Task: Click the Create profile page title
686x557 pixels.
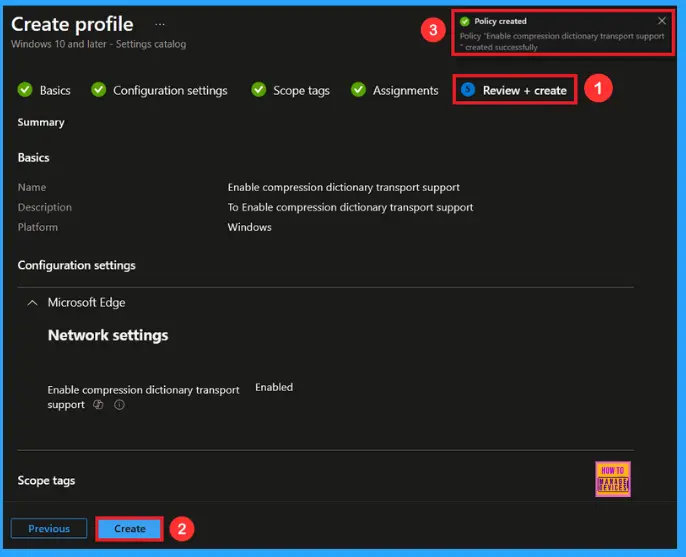Action: pyautogui.click(x=72, y=24)
